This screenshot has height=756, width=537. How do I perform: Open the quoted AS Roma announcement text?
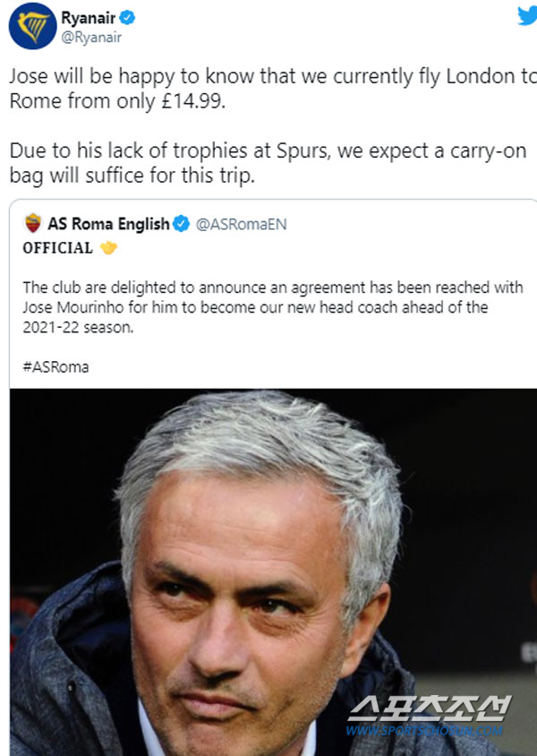273,307
